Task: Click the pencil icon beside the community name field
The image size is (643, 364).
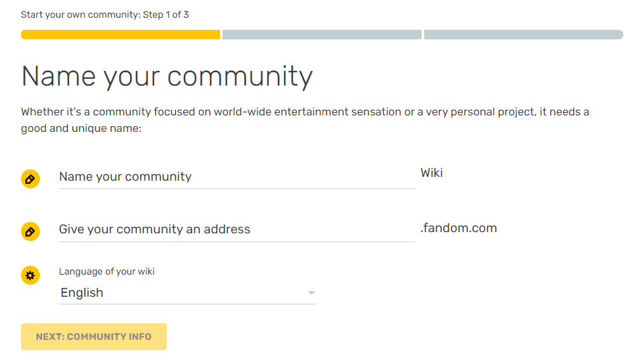Action: pos(30,179)
